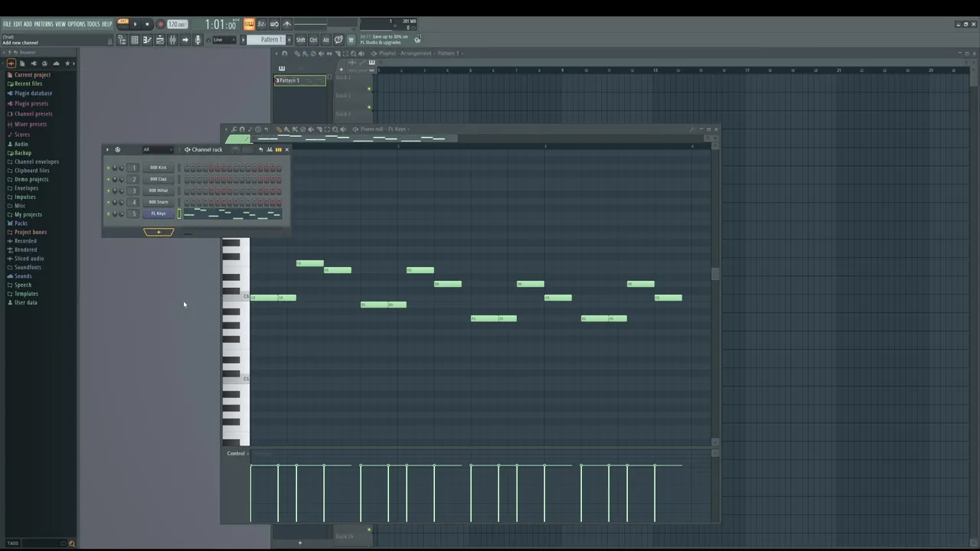Click Playlist magnet snap icon
The image size is (980, 551).
pos(285,54)
